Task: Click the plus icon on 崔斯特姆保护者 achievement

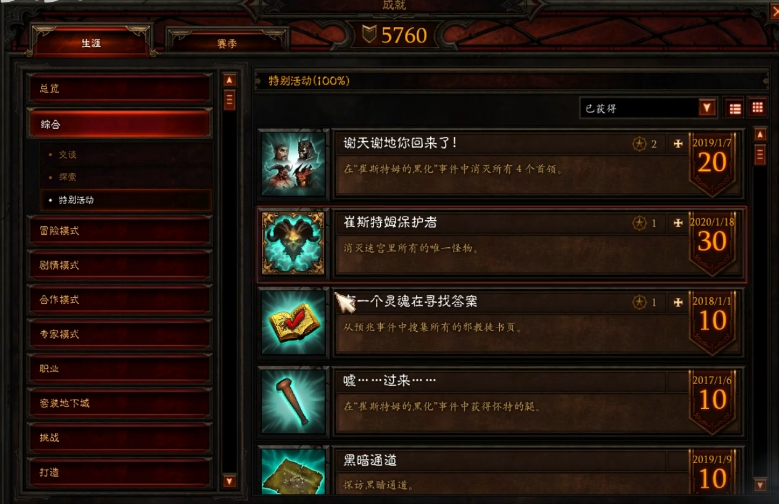Action: [678, 223]
